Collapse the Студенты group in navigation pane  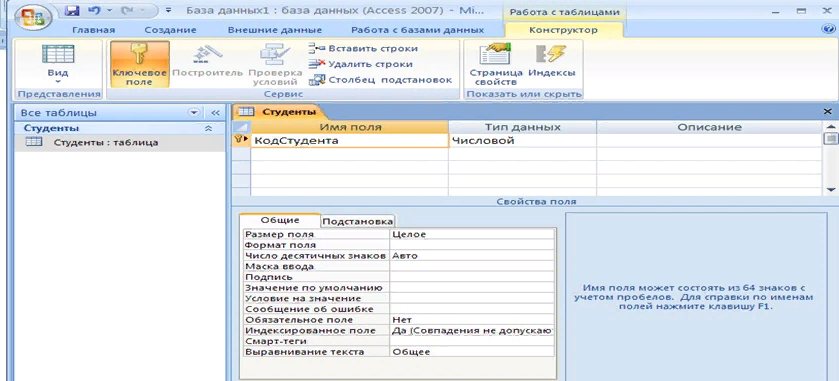(x=209, y=128)
